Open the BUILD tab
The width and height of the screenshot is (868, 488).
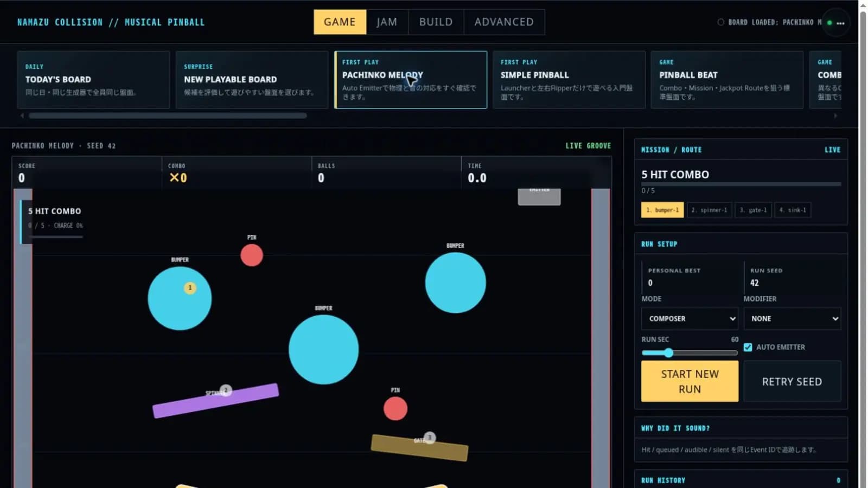[x=436, y=22]
